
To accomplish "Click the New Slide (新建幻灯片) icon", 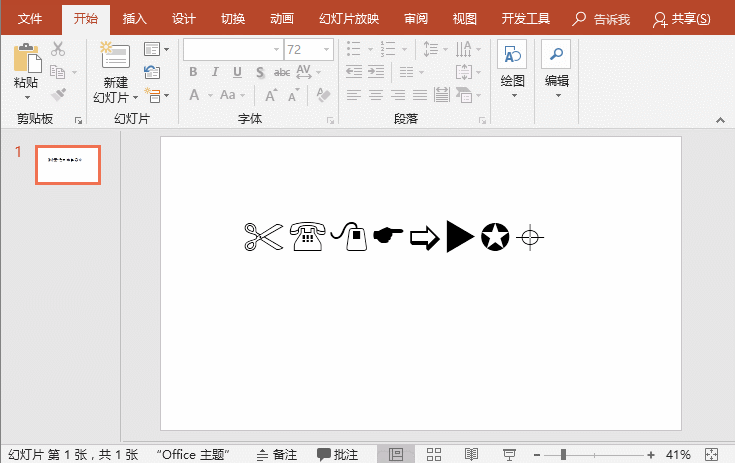I will [115, 58].
